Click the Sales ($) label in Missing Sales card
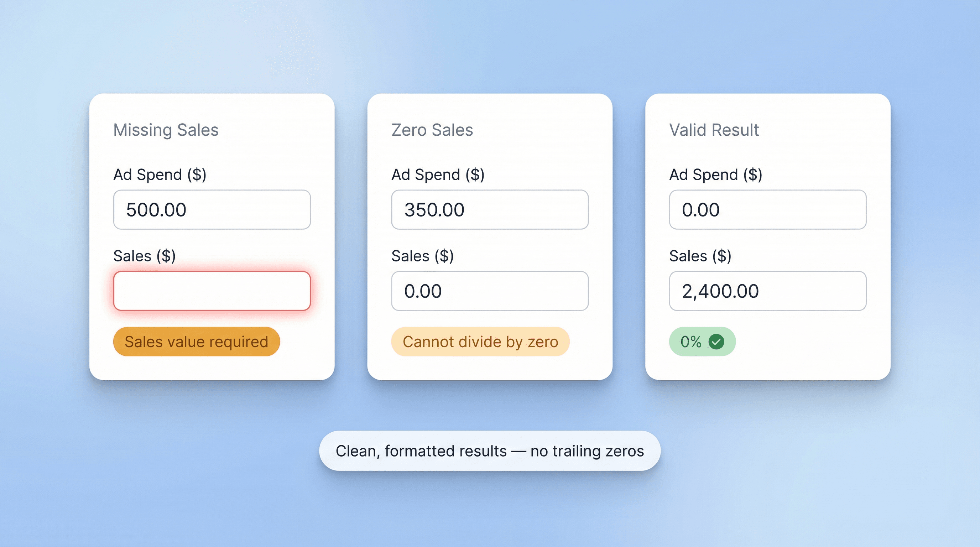Image resolution: width=980 pixels, height=547 pixels. (145, 256)
